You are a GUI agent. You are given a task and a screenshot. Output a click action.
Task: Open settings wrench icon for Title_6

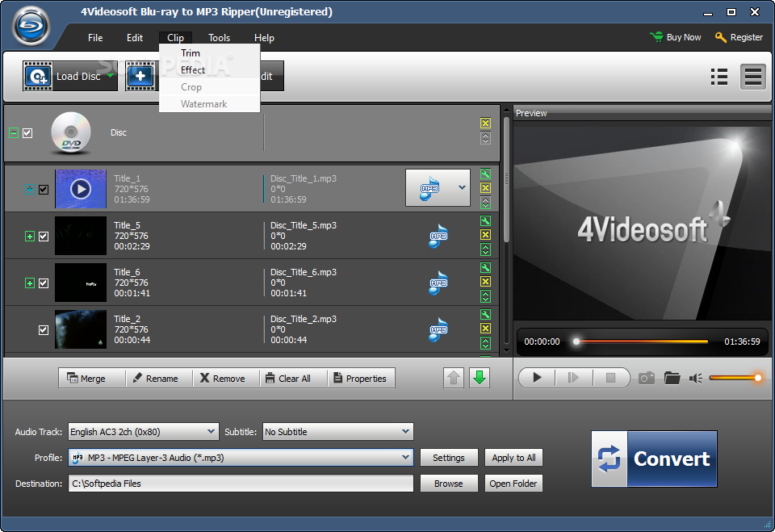coord(485,267)
